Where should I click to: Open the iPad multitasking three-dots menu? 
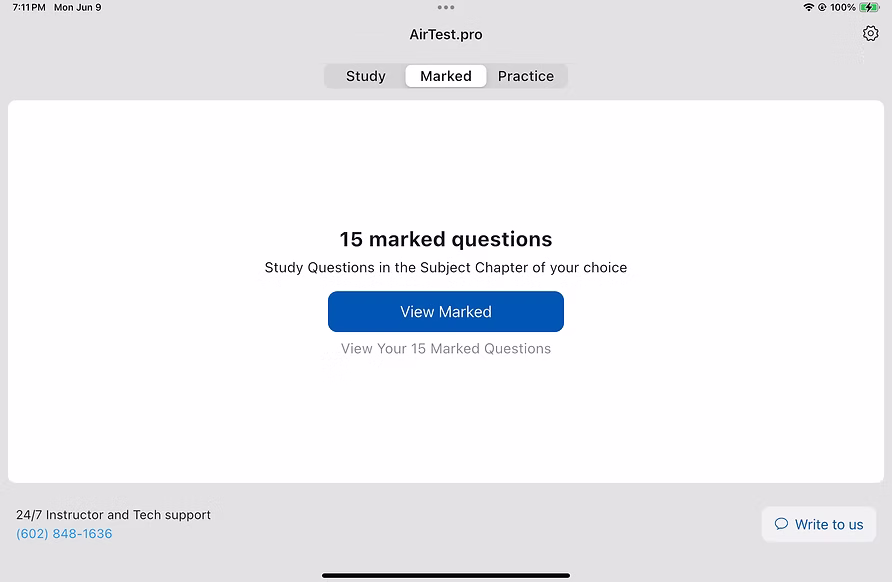446,7
